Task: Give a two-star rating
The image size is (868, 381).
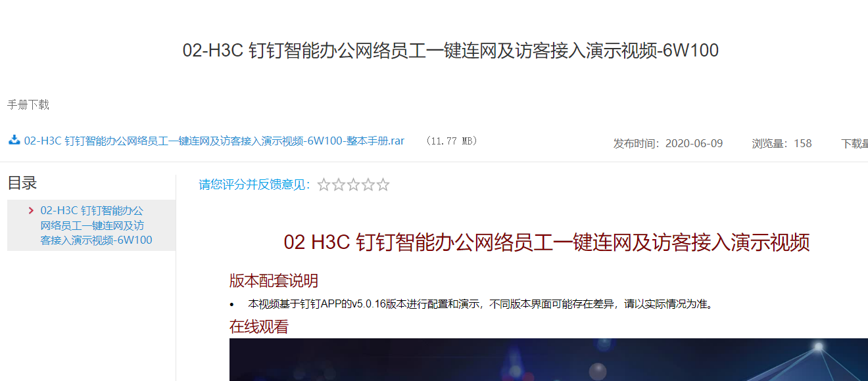Action: pyautogui.click(x=339, y=185)
